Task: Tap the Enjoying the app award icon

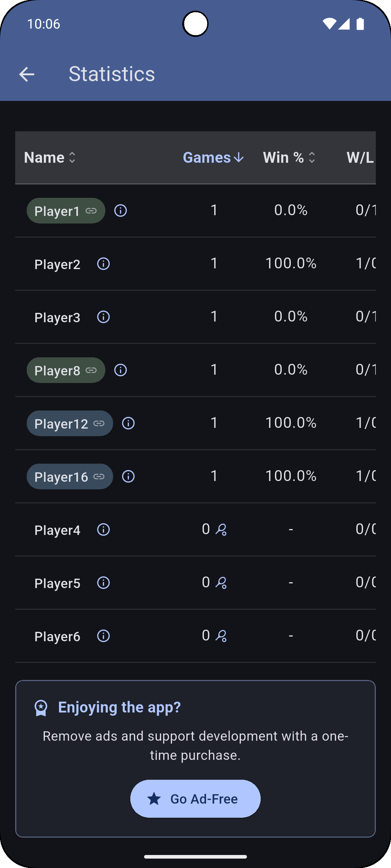Action: pos(41,708)
